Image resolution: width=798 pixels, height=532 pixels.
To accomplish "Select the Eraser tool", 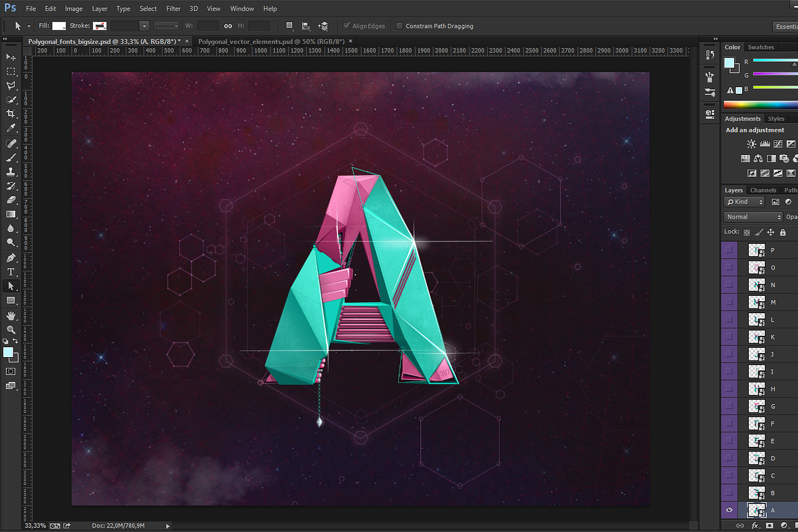I will 11,199.
